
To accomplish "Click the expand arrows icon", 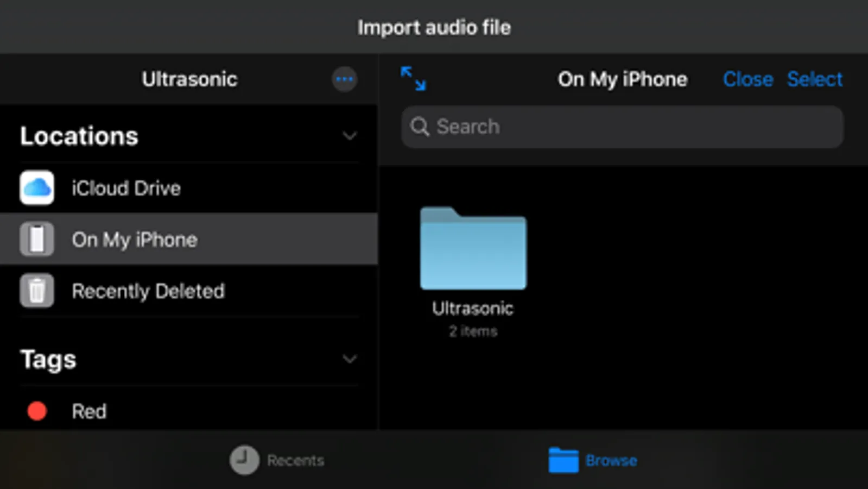I will [413, 79].
